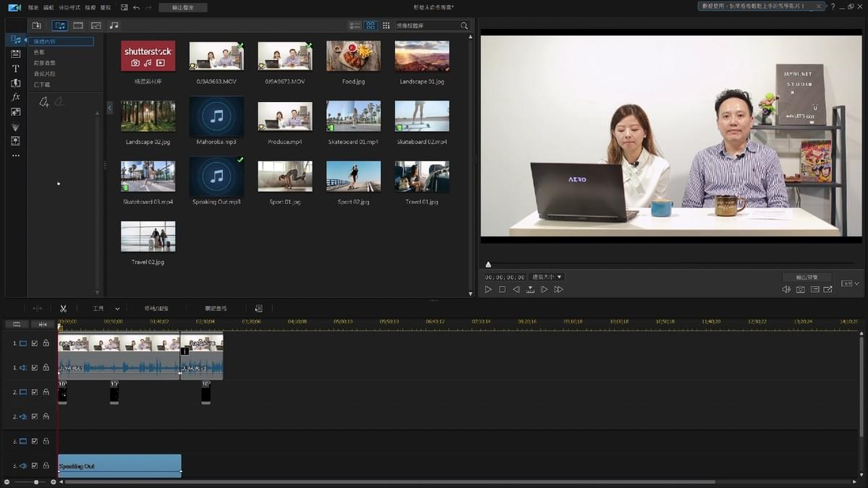
Task: Toggle audio track 2 enable checkbox
Action: click(35, 416)
